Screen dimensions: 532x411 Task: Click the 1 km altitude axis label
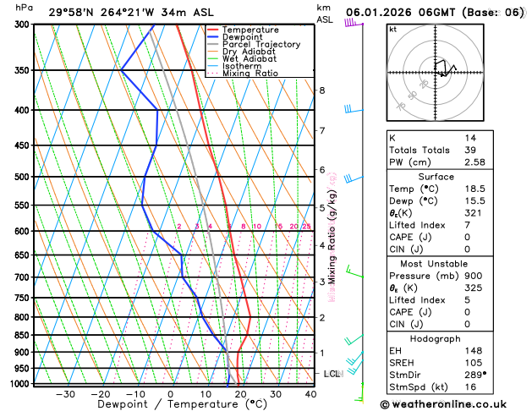(322, 353)
